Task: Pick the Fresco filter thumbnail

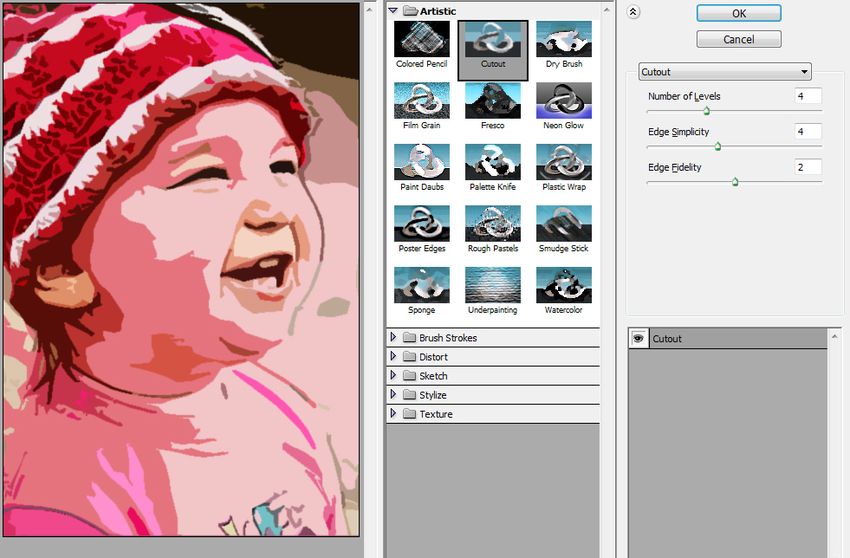Action: pyautogui.click(x=493, y=100)
